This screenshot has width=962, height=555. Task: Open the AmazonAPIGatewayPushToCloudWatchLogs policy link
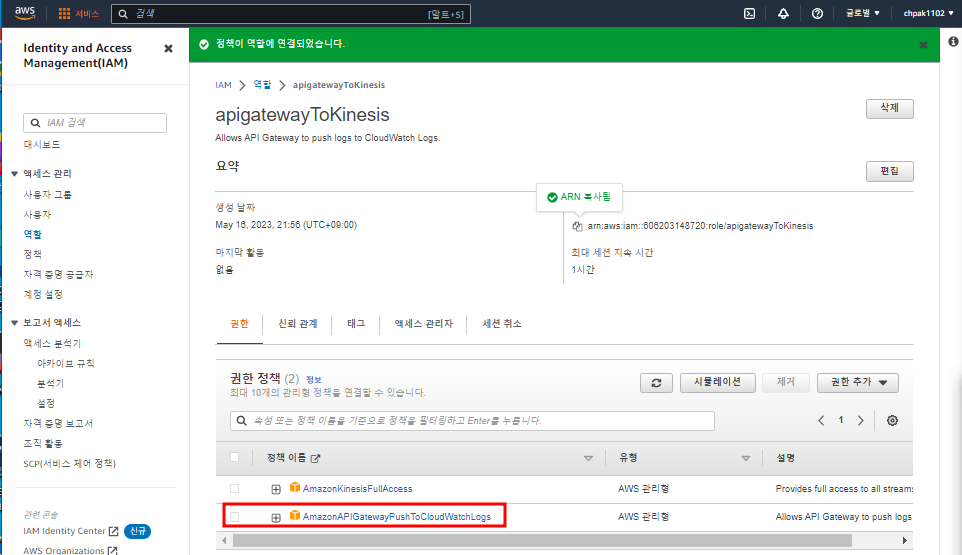(397, 517)
